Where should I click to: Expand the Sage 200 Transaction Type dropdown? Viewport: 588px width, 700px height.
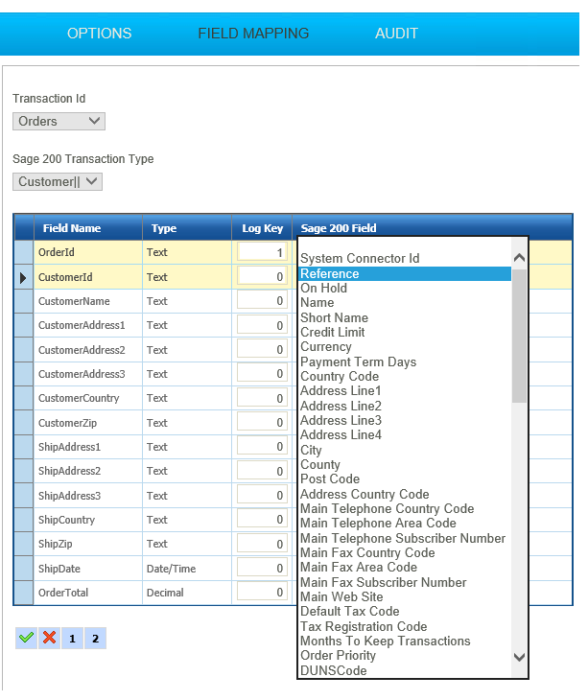[58, 181]
